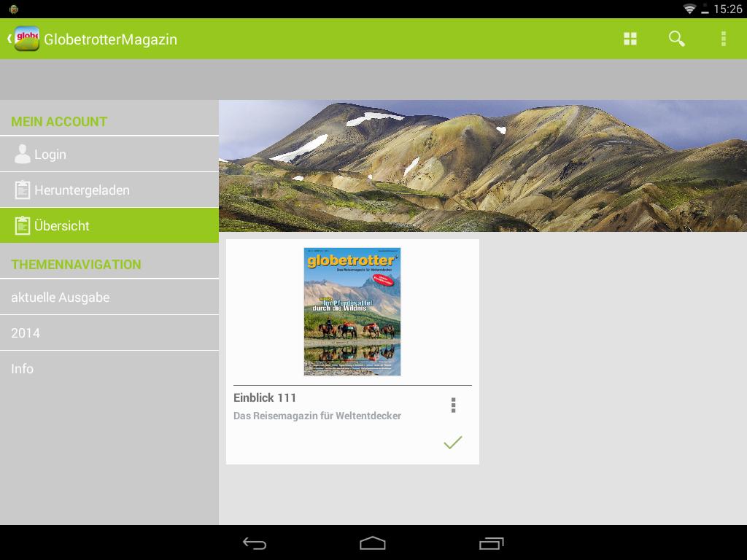
Task: Open the Recents apps icon
Action: click(492, 542)
